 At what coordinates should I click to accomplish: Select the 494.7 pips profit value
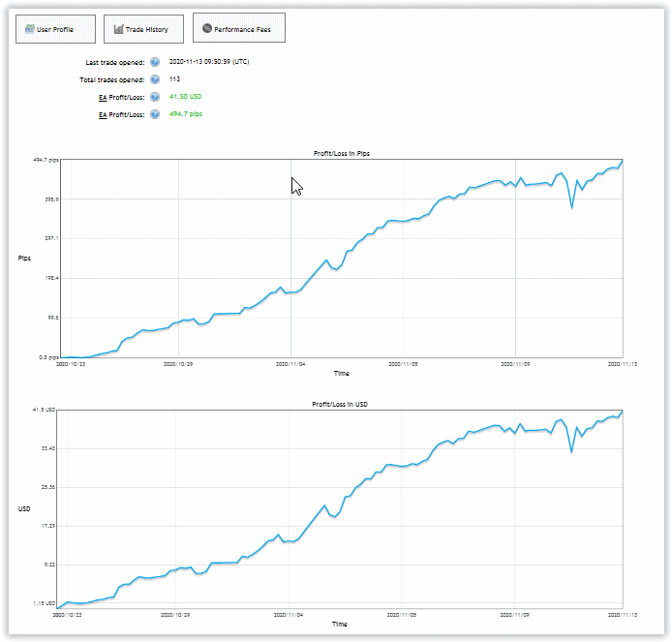click(186, 113)
